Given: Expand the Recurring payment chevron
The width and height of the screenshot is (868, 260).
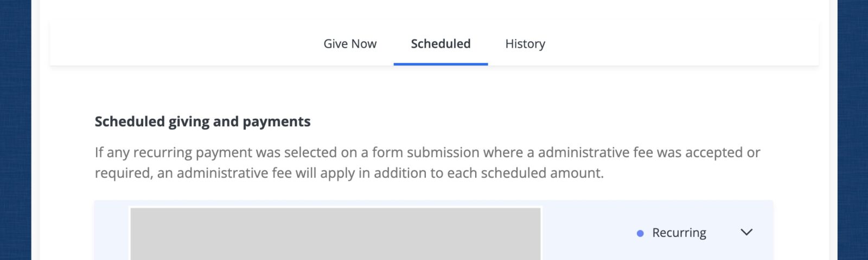Looking at the screenshot, I should 746,232.
